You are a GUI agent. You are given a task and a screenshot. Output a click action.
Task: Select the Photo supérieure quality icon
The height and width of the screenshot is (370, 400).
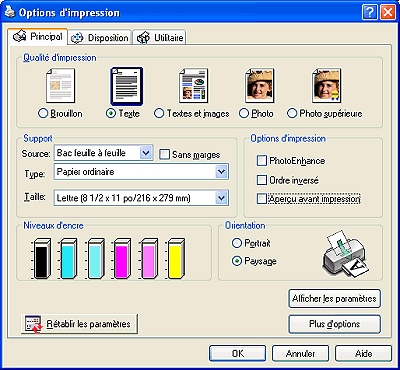click(327, 86)
